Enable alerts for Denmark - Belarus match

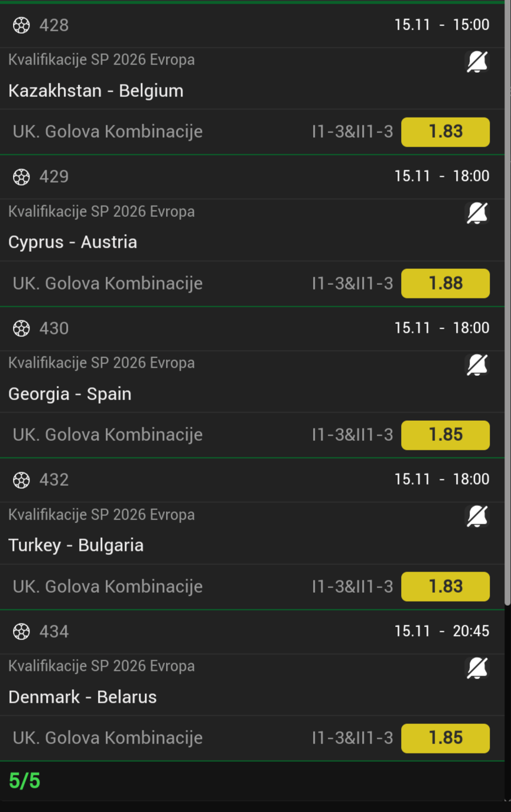(x=477, y=668)
